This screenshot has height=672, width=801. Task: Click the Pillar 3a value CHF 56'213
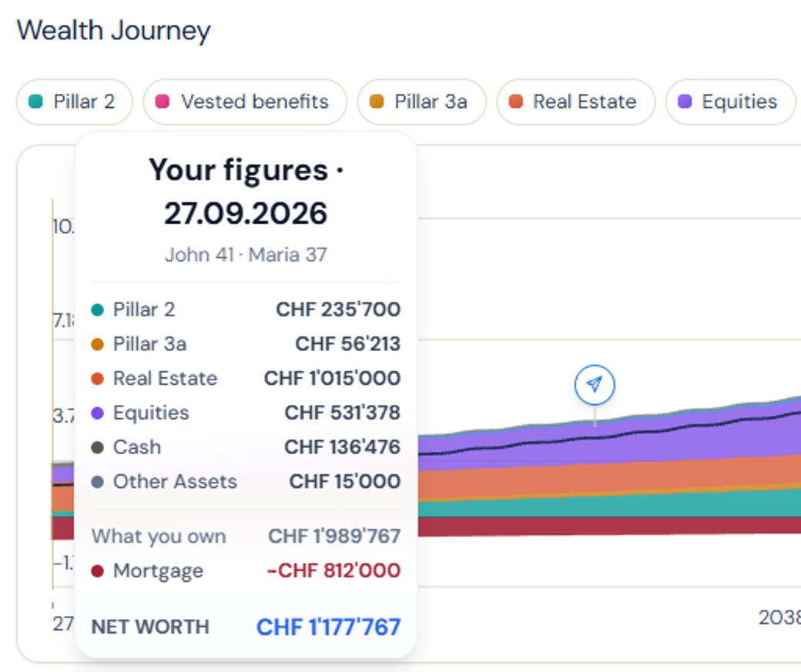(x=348, y=343)
